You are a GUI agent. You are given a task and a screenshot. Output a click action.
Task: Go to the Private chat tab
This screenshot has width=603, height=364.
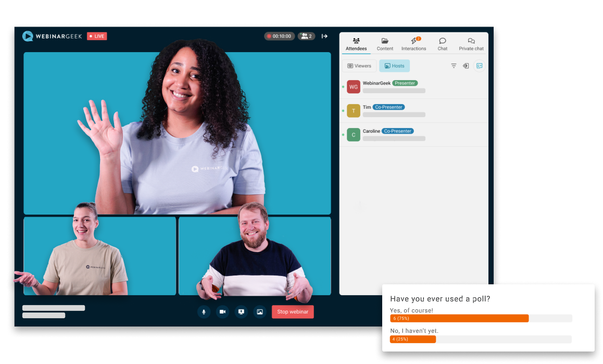point(471,44)
